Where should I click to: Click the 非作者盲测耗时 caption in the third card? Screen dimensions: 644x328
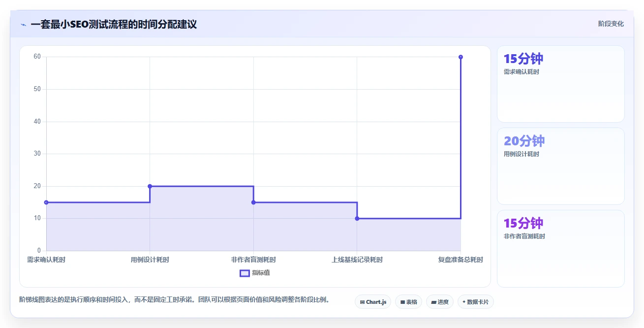click(x=524, y=236)
